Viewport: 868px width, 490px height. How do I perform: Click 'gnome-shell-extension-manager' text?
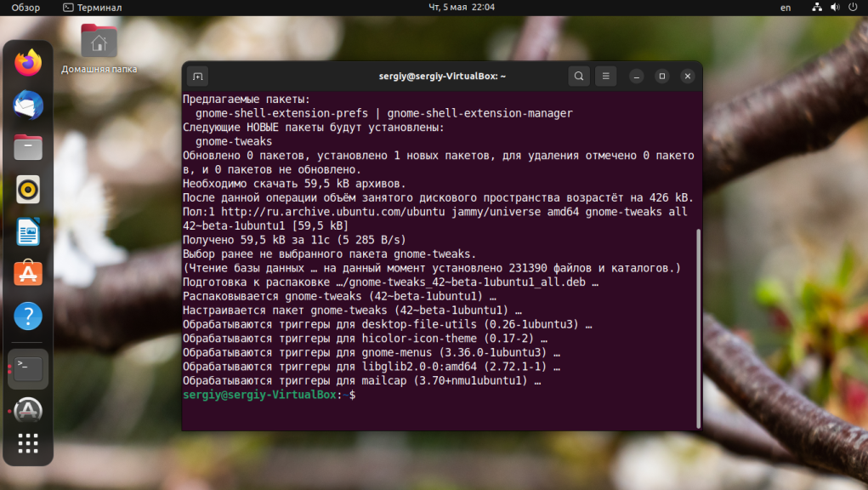(x=480, y=113)
